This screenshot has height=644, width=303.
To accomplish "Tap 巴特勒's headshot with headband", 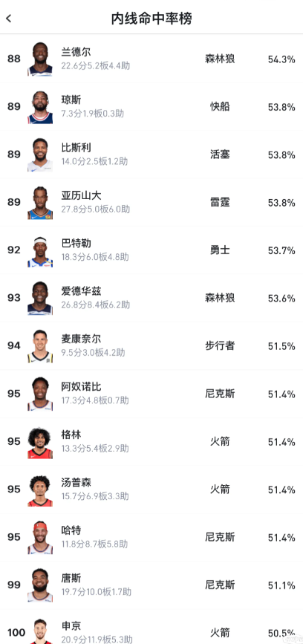I will coord(40,250).
